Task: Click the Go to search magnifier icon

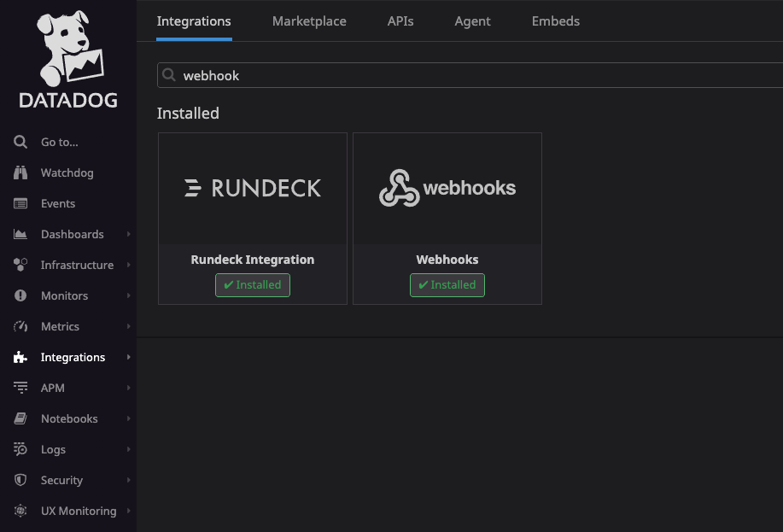Action: [x=20, y=142]
